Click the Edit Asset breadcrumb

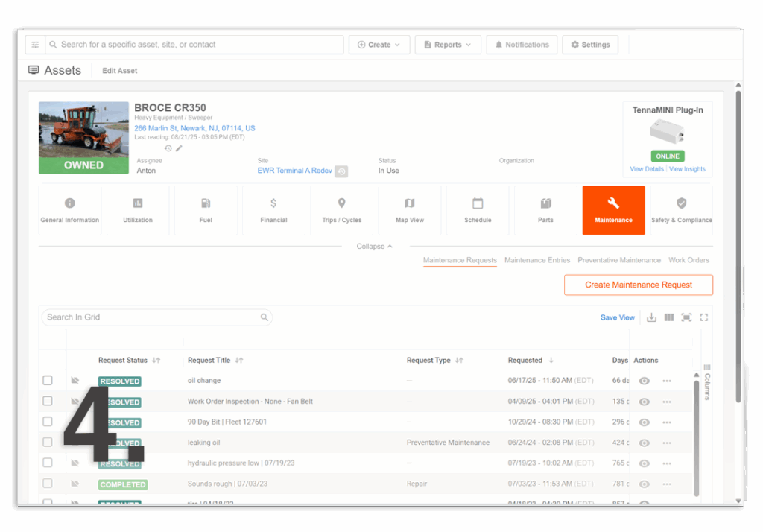click(120, 71)
